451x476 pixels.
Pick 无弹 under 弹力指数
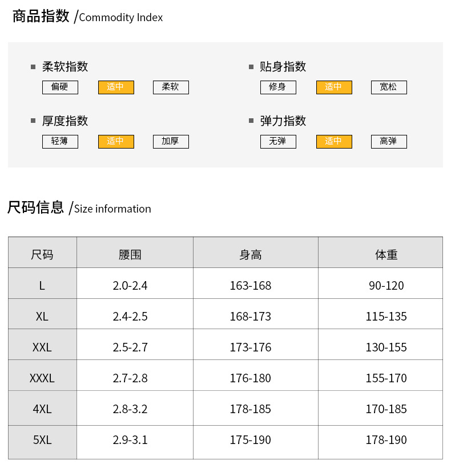278,142
